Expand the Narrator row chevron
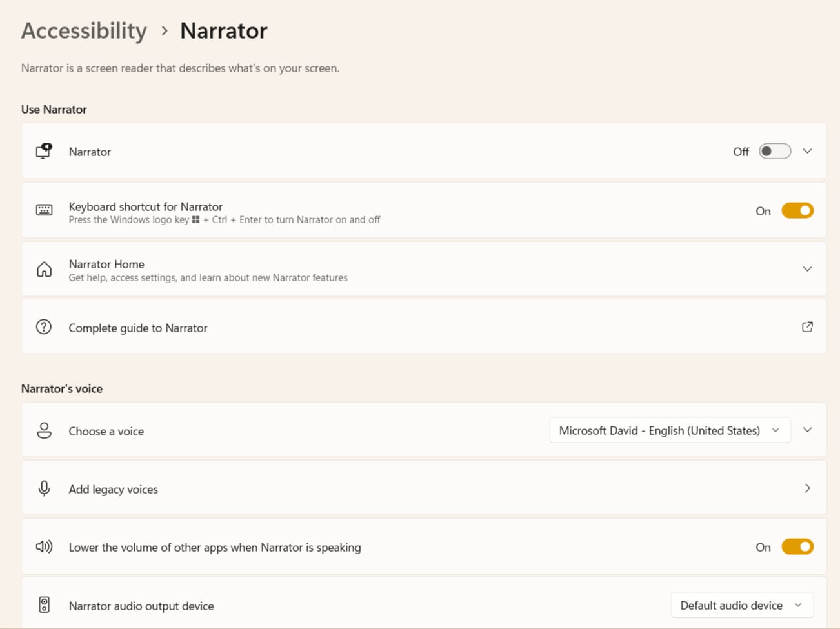Viewport: 840px width, 629px height. (x=807, y=152)
